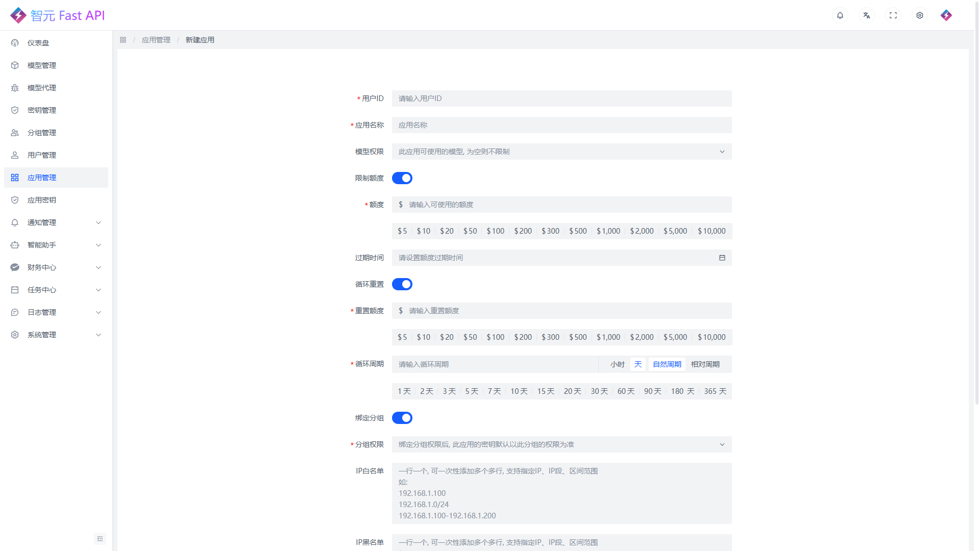Enter fullscreen mode via header icon

pyautogui.click(x=893, y=15)
